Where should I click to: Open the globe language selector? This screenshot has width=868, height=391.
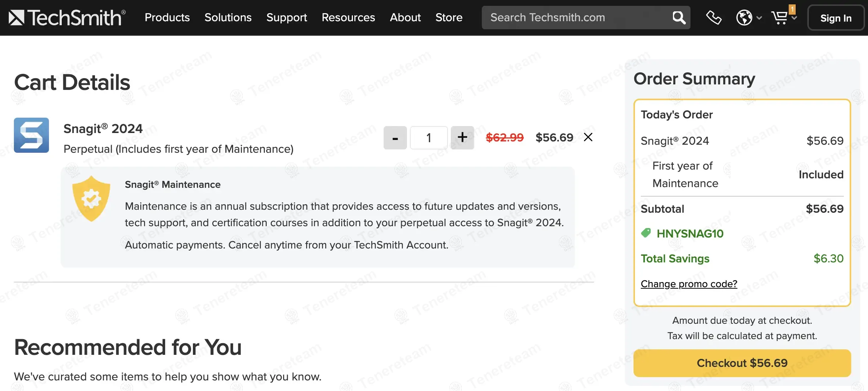click(745, 18)
